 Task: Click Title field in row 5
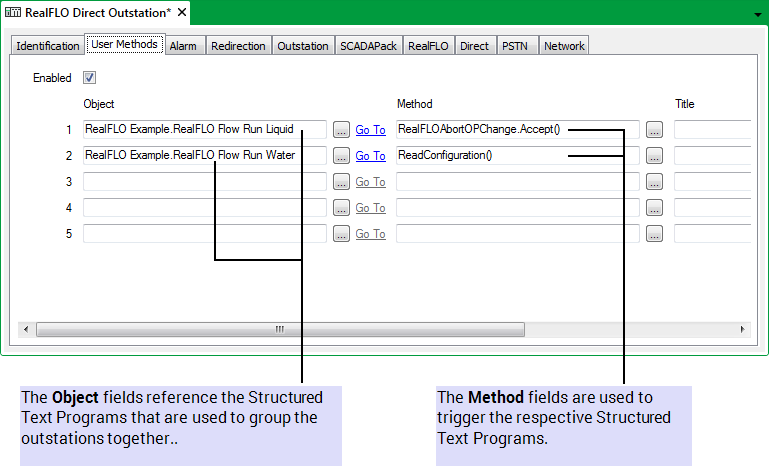coord(713,233)
